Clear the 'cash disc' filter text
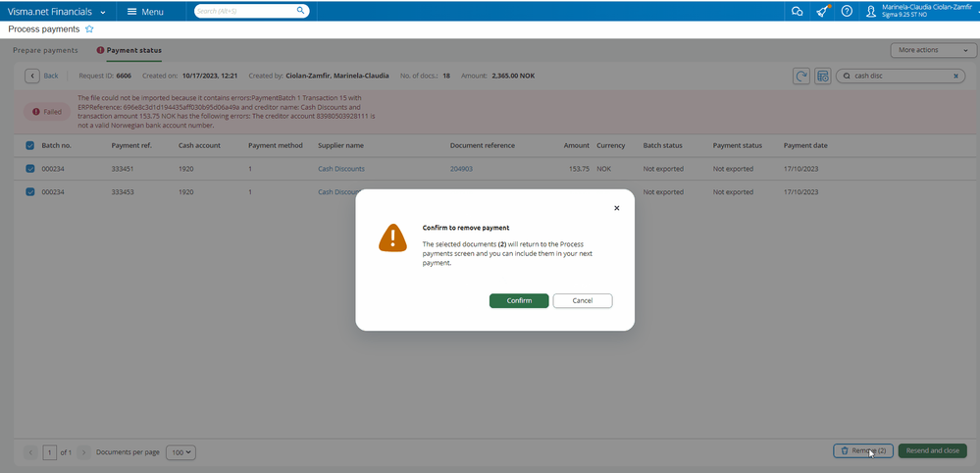Image resolution: width=980 pixels, height=473 pixels. (955, 76)
